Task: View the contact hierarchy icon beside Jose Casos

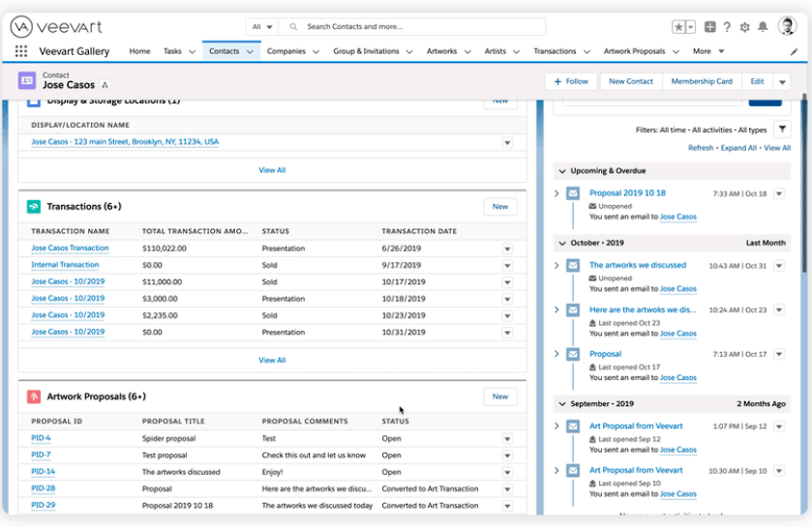Action: tap(105, 85)
